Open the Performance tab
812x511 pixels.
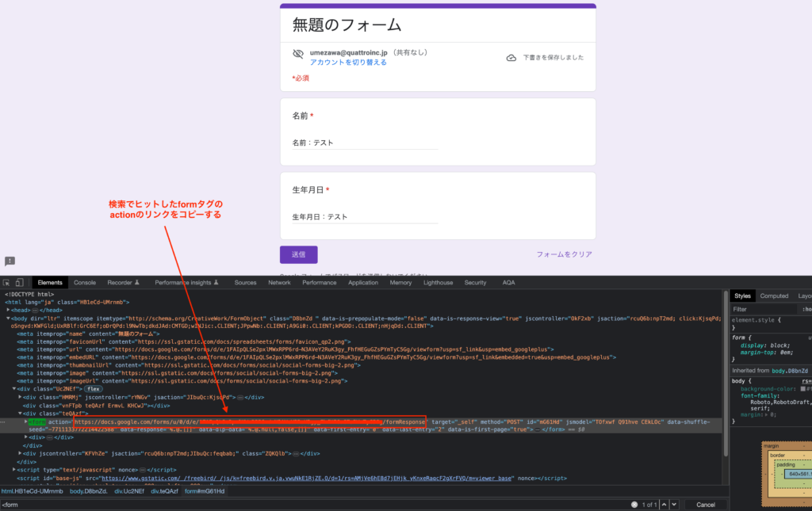pyautogui.click(x=319, y=282)
